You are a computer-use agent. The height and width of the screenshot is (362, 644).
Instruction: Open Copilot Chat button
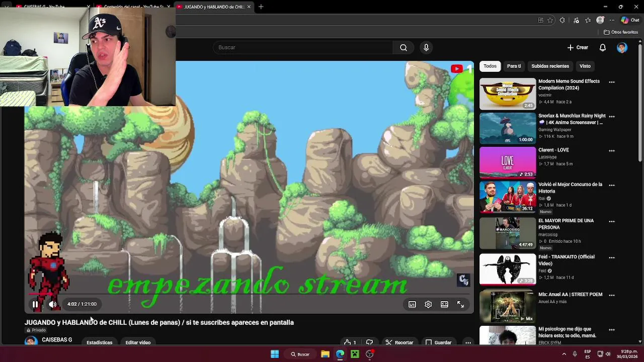click(x=630, y=20)
